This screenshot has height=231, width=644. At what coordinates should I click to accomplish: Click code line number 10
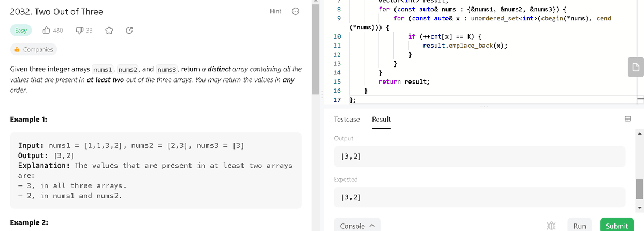(x=337, y=36)
